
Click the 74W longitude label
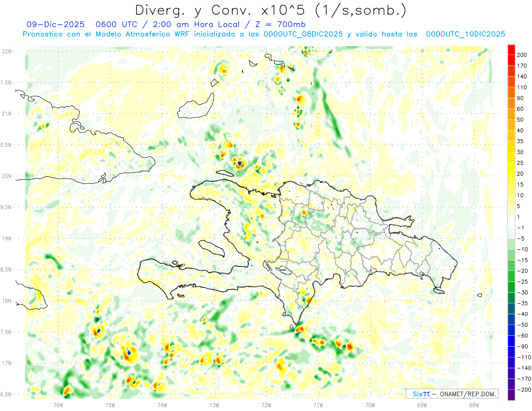click(162, 405)
